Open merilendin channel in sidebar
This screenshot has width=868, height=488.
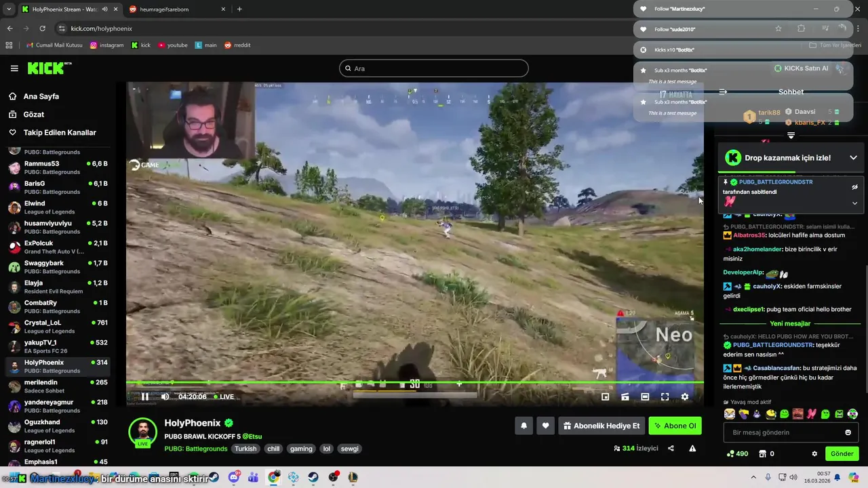click(58, 386)
